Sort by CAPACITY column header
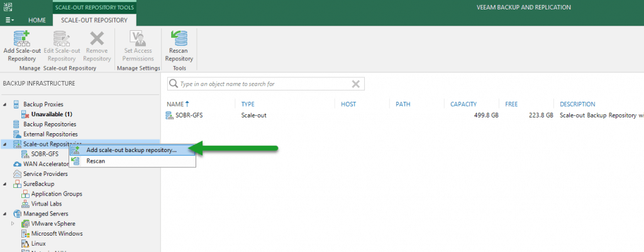The width and height of the screenshot is (644, 252). click(x=464, y=104)
